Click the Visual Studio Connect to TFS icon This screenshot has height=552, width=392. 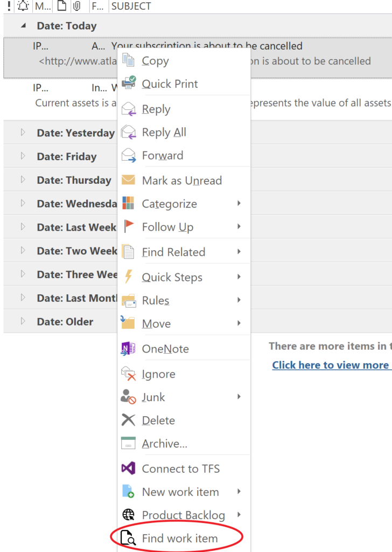129,468
